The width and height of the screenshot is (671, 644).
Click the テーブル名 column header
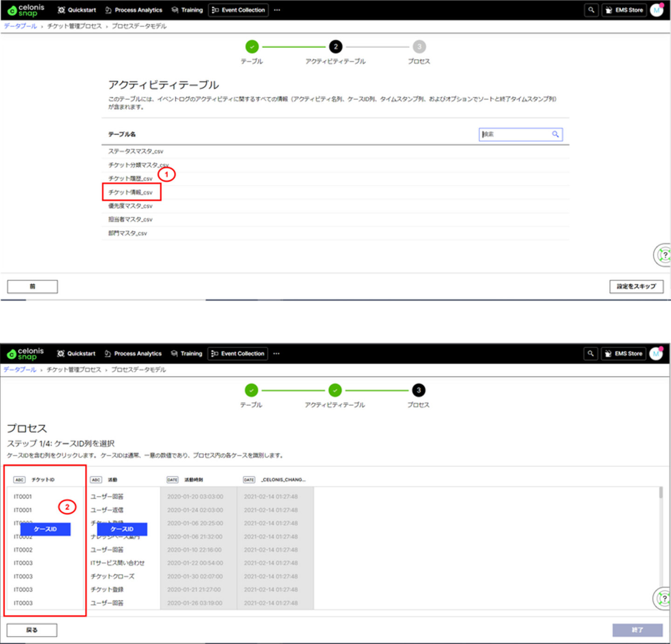(122, 134)
